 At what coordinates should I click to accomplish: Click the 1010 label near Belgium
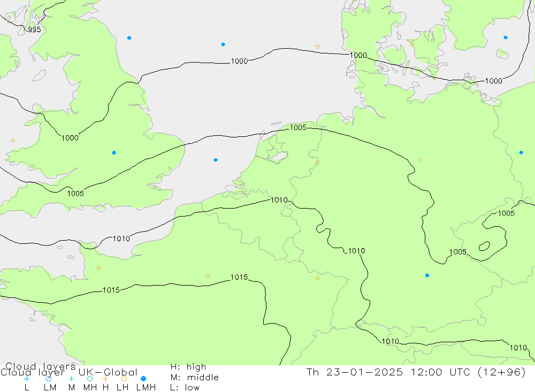(x=279, y=200)
